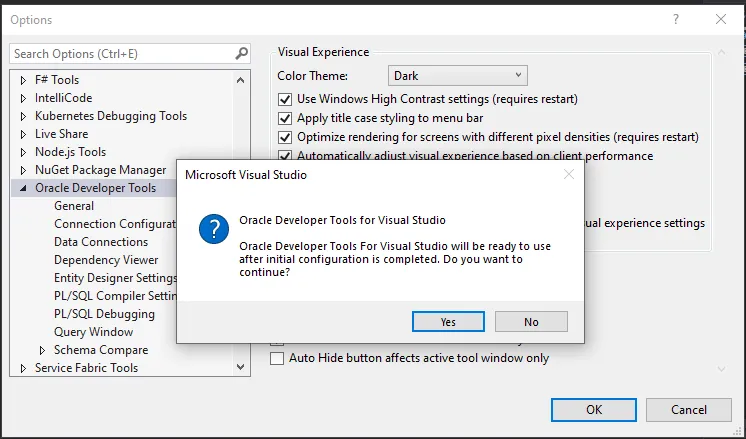
Task: Select NuGet Package Manager label
Action: [100, 170]
